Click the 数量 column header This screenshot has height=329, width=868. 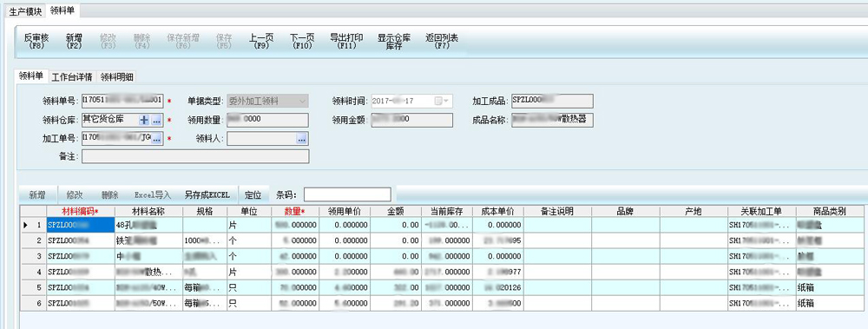[x=294, y=212]
